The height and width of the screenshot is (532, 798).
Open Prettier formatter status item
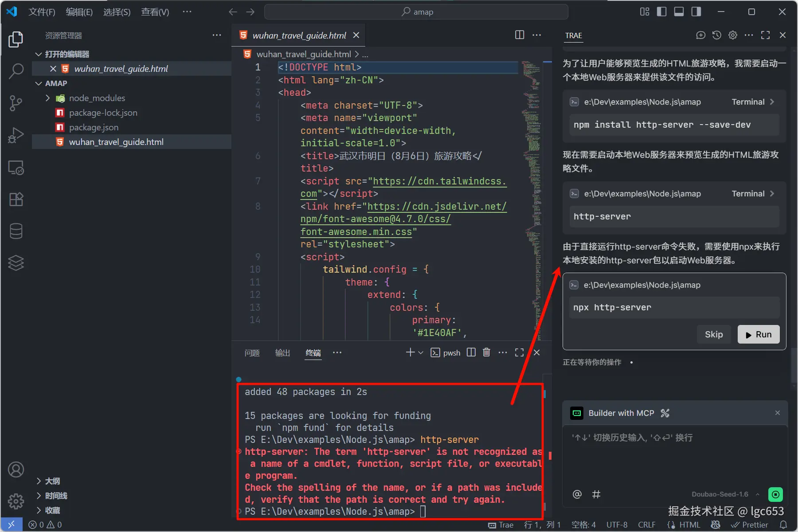(x=750, y=525)
